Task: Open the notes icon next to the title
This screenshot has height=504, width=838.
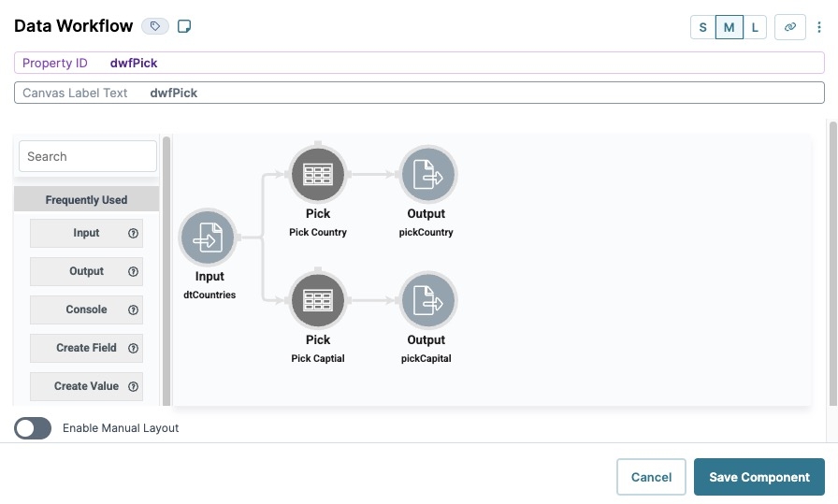Action: click(184, 26)
